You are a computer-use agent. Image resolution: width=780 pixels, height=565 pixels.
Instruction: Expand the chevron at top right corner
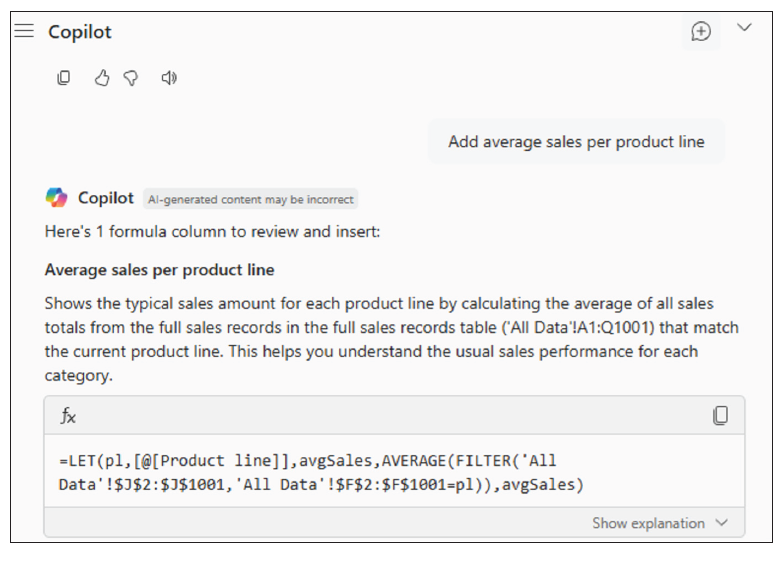pos(744,28)
